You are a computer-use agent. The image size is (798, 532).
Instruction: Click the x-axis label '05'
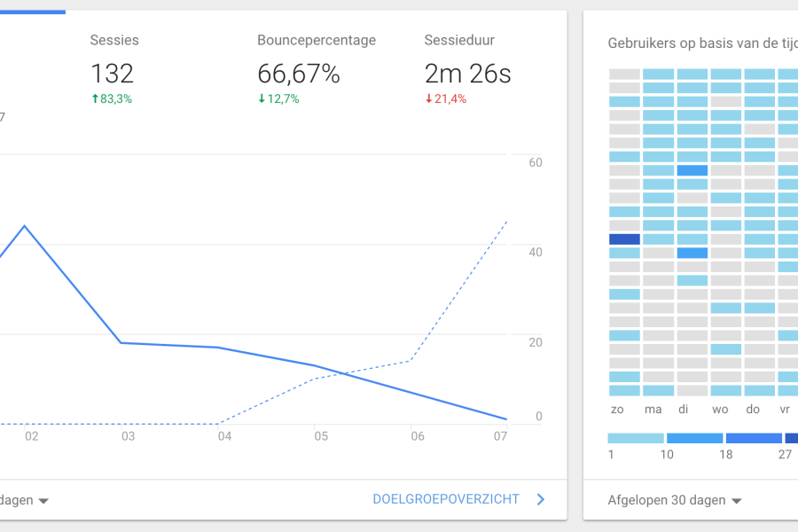click(x=321, y=436)
